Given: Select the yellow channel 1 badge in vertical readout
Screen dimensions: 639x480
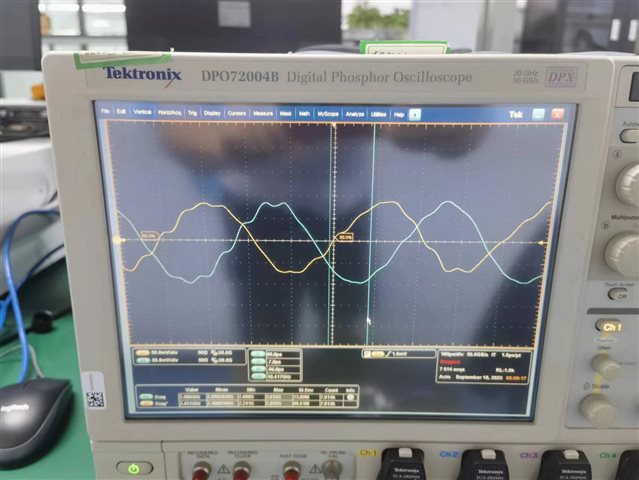Looking at the screenshot, I should pos(142,353).
